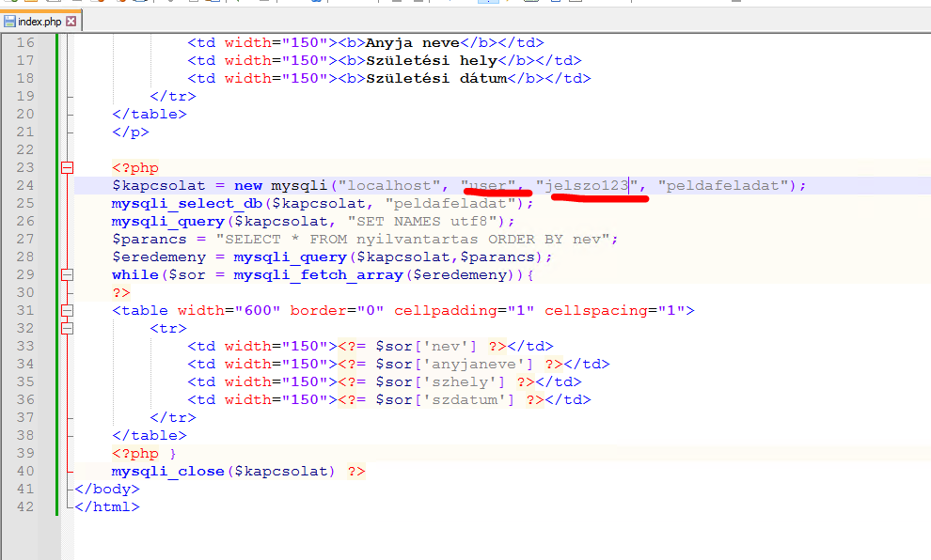Collapse the table tag fold at line 31

click(x=67, y=311)
